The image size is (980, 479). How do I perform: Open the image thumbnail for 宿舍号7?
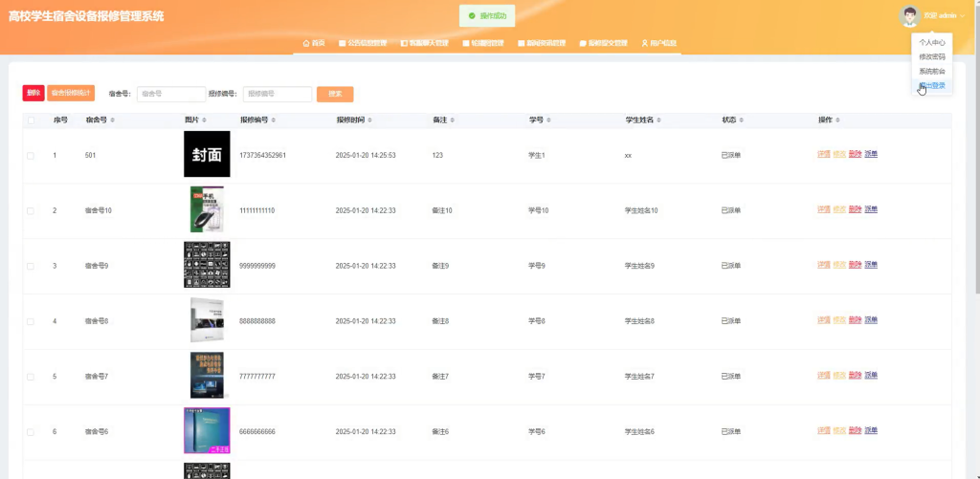[207, 376]
